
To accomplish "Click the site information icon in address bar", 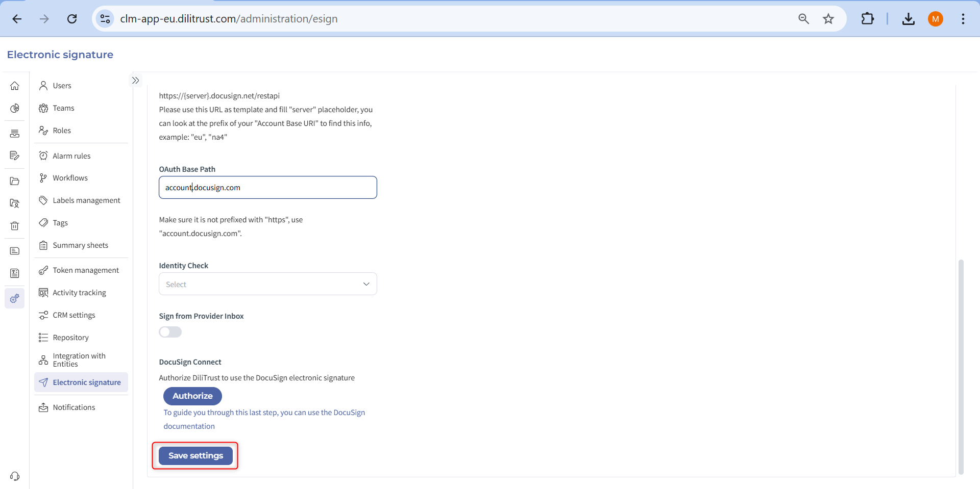I will pos(105,19).
